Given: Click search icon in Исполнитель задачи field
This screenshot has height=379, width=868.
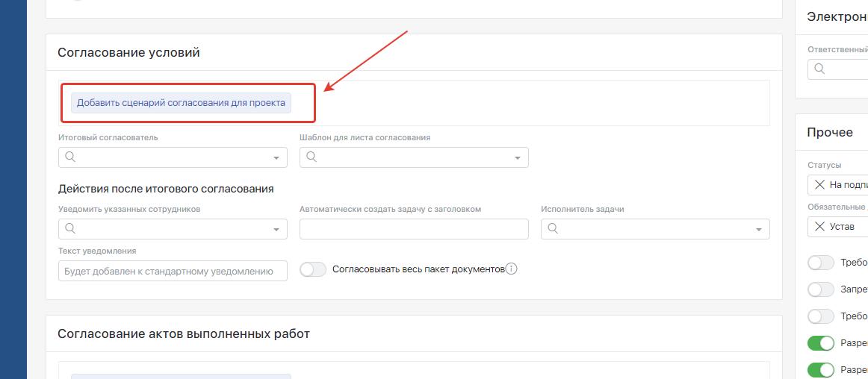Looking at the screenshot, I should coord(553,229).
